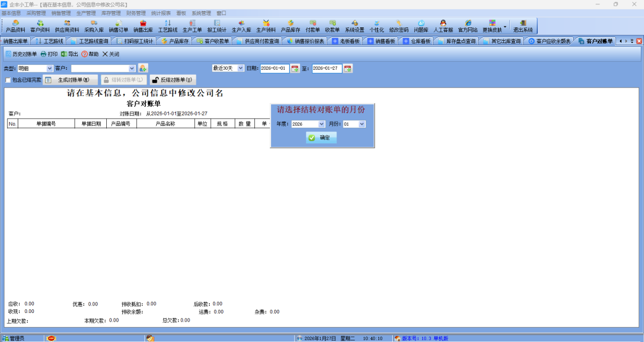Open the 最近30天 date range dropdown
The height and width of the screenshot is (342, 644).
(240, 68)
